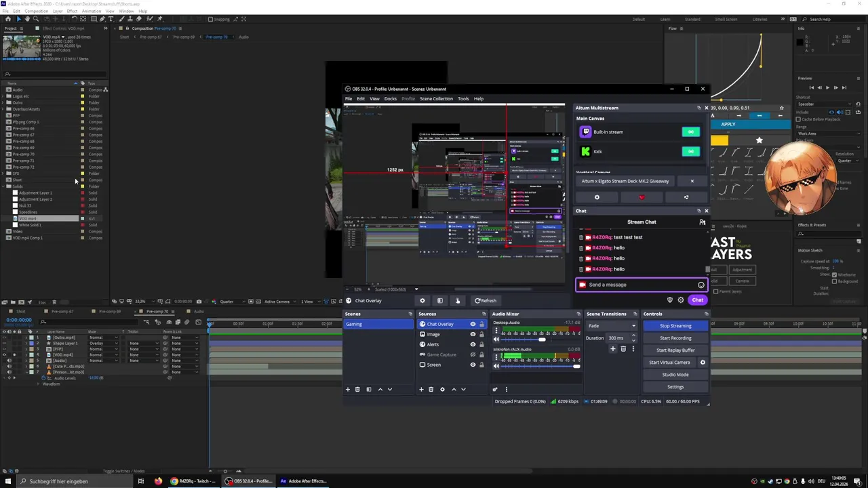Mute Desktop-Audio speaker icon
Image resolution: width=868 pixels, height=488 pixels.
pos(496,340)
